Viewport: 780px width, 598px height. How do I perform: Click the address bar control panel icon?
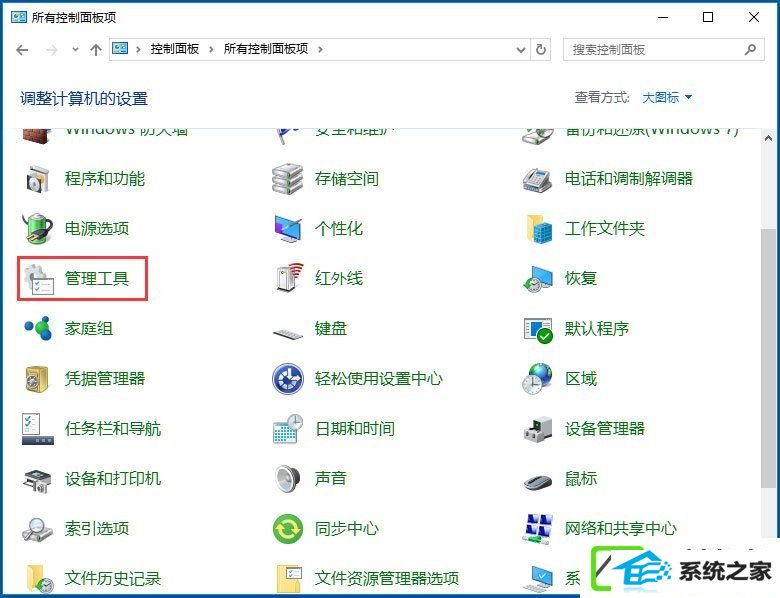coord(120,48)
